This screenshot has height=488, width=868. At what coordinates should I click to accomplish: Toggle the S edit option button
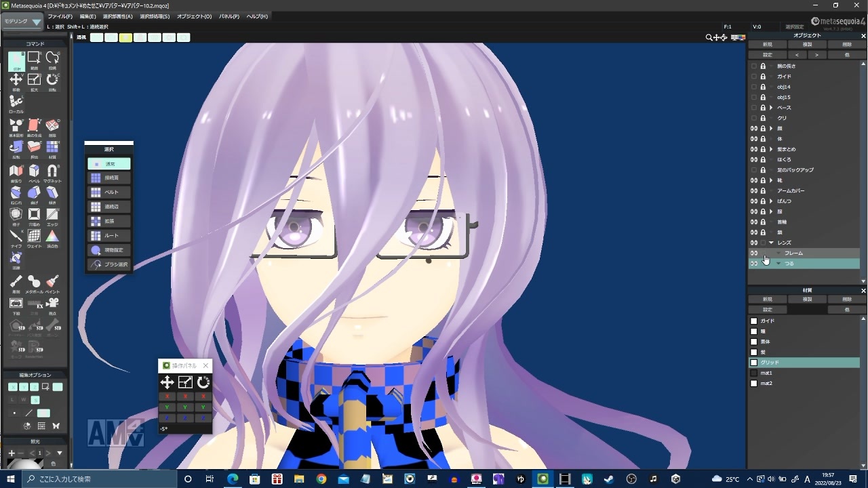(x=35, y=400)
